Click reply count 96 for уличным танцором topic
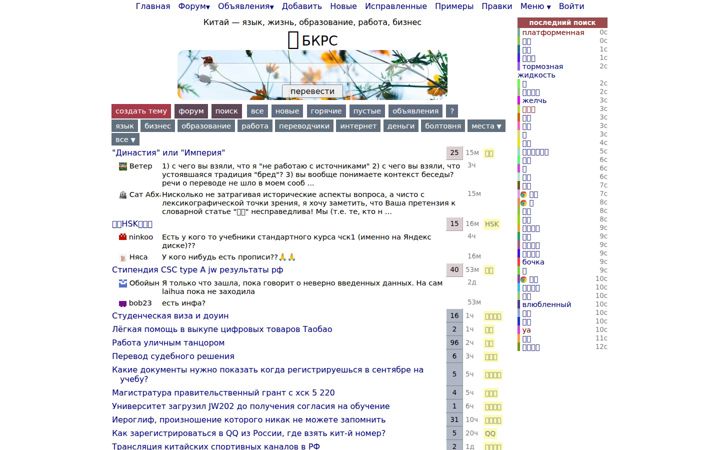Image resolution: width=720 pixels, height=450 pixels. [x=455, y=343]
